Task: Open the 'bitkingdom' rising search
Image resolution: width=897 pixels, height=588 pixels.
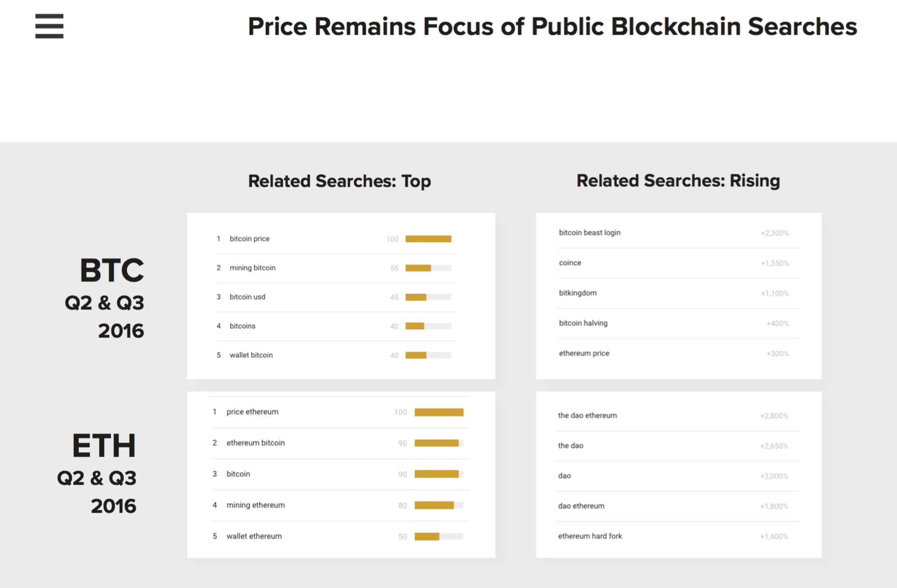Action: coord(577,293)
